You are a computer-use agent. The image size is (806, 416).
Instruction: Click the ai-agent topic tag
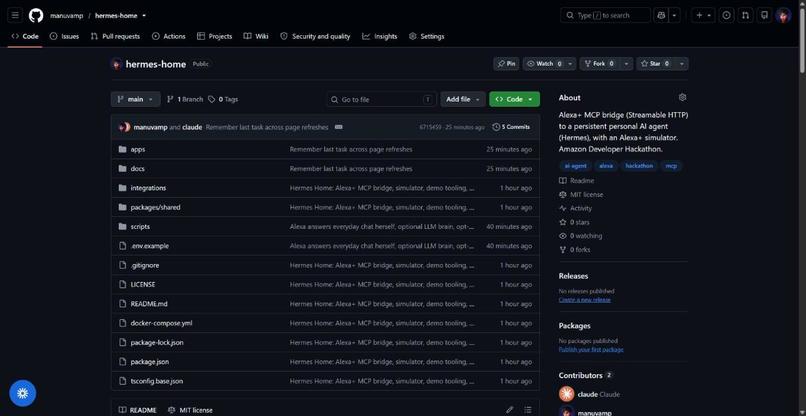coord(575,166)
